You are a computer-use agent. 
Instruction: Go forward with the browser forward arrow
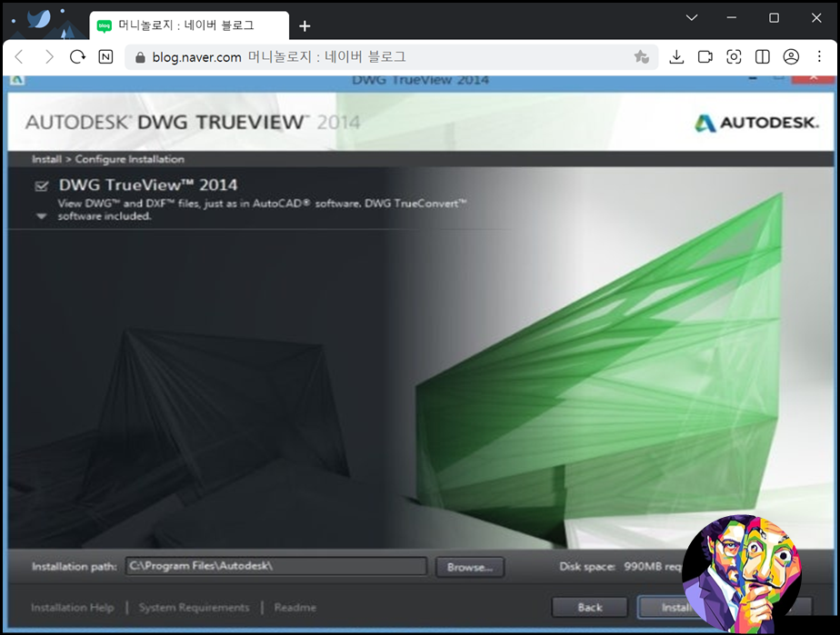49,56
